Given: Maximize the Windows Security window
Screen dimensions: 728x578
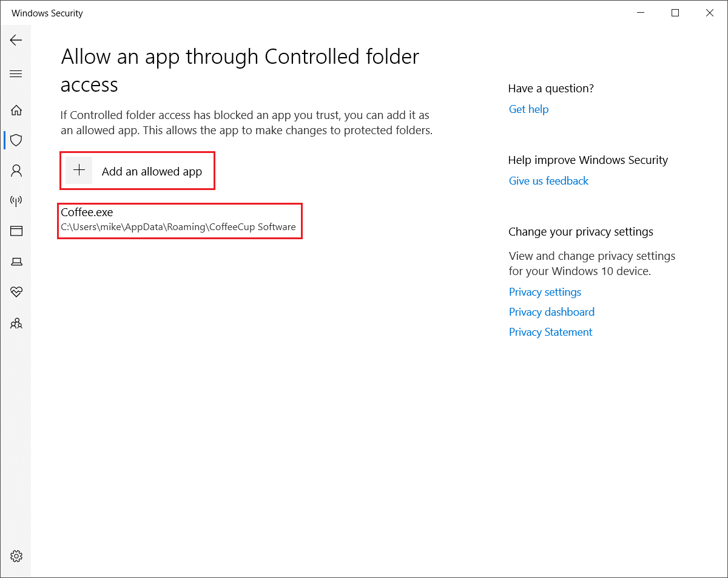Looking at the screenshot, I should tap(675, 13).
